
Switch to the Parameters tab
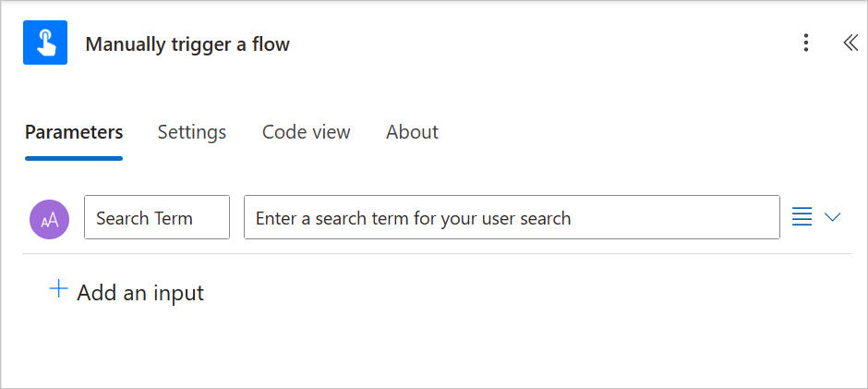(74, 132)
